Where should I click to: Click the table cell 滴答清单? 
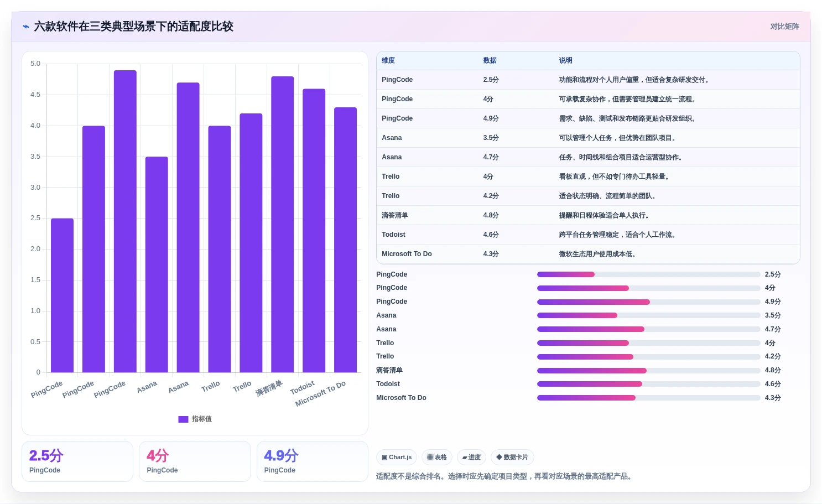coord(395,216)
